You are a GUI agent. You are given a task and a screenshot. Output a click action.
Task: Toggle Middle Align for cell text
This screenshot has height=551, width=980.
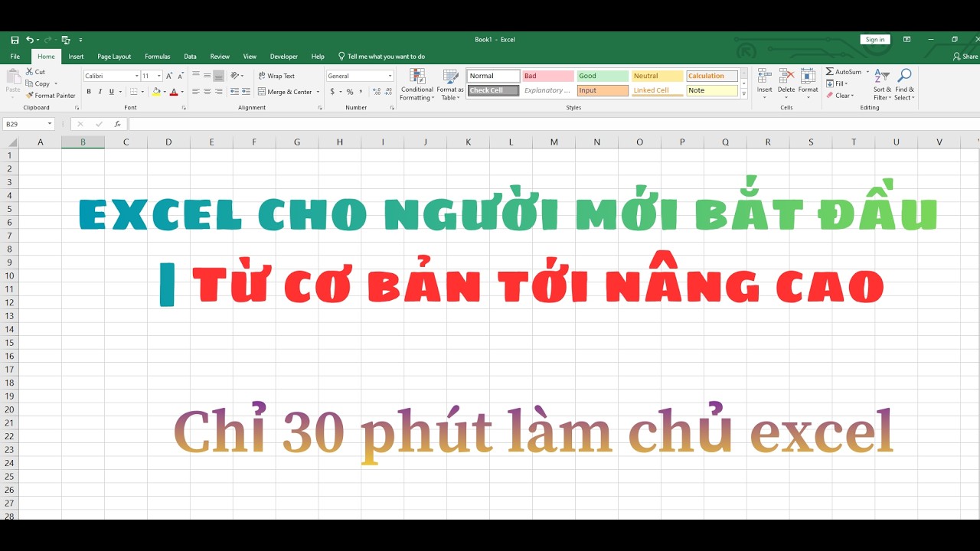(207, 76)
